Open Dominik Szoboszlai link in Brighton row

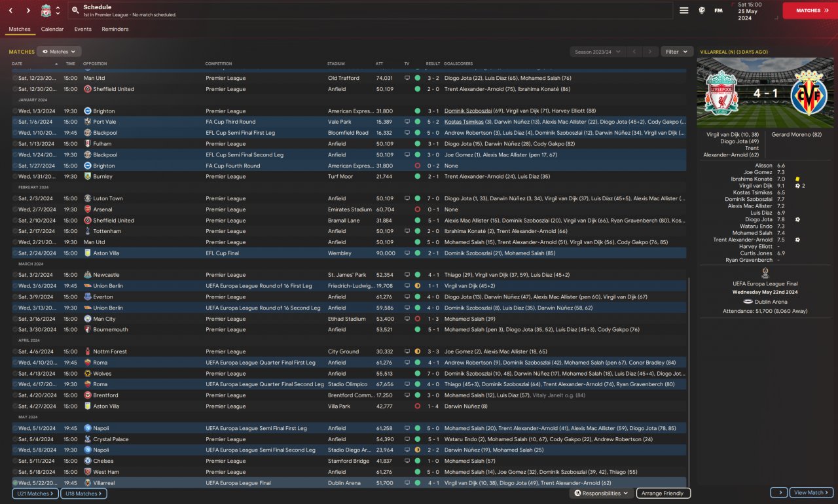pyautogui.click(x=468, y=111)
